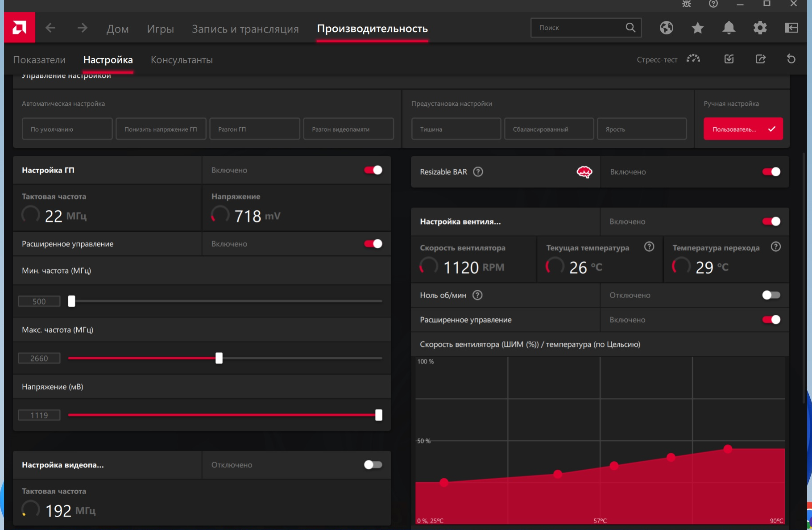
Task: Open the help question mark icon in title bar
Action: coord(713,4)
